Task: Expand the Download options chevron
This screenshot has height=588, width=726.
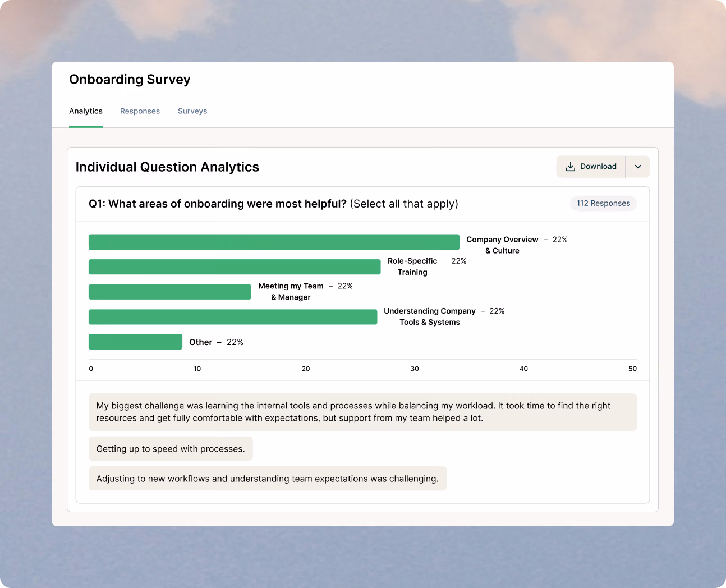Action: 638,167
